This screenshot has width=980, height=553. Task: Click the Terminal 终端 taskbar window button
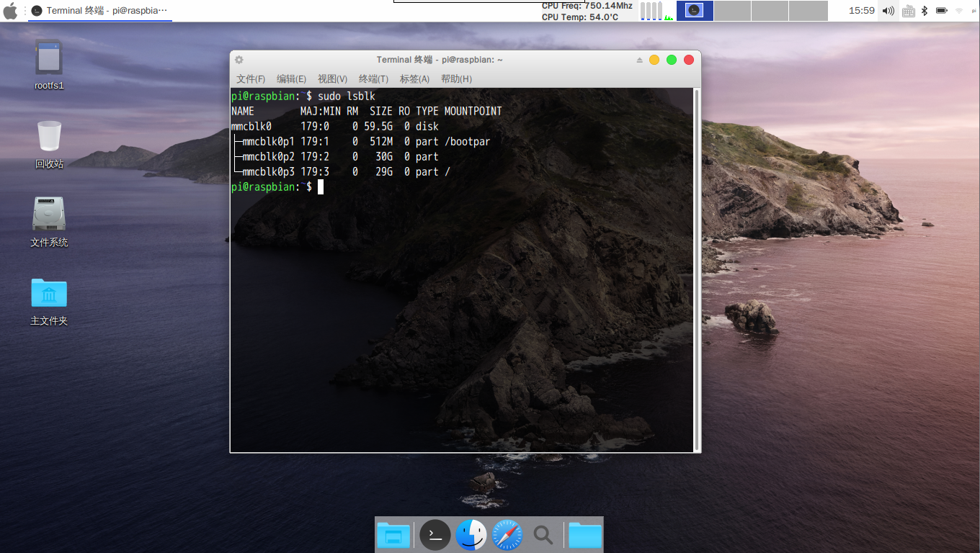(x=101, y=11)
